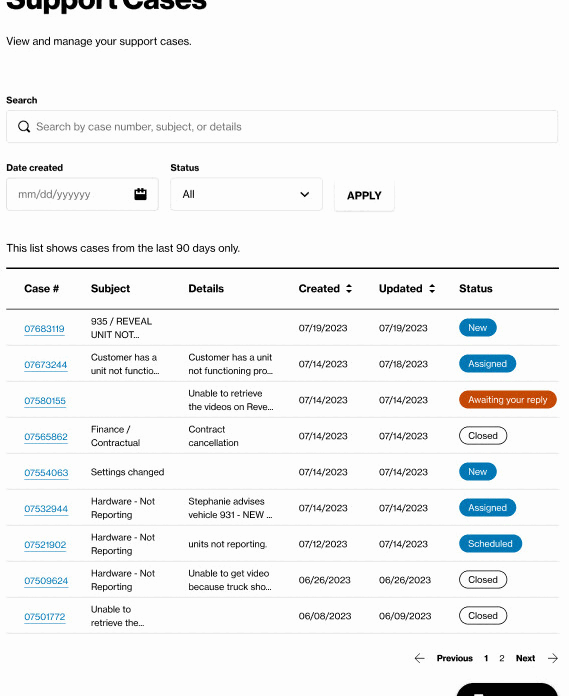Click the APPLY button

364,195
